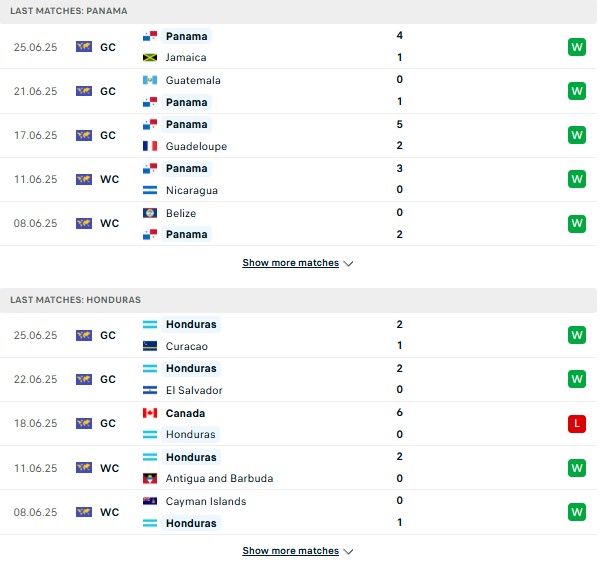Click the Canada flag icon

pos(150,413)
